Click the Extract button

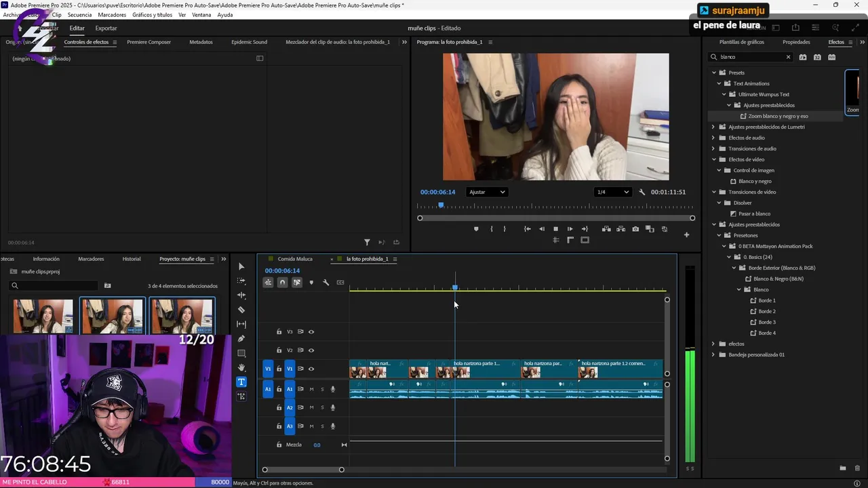[x=620, y=229]
